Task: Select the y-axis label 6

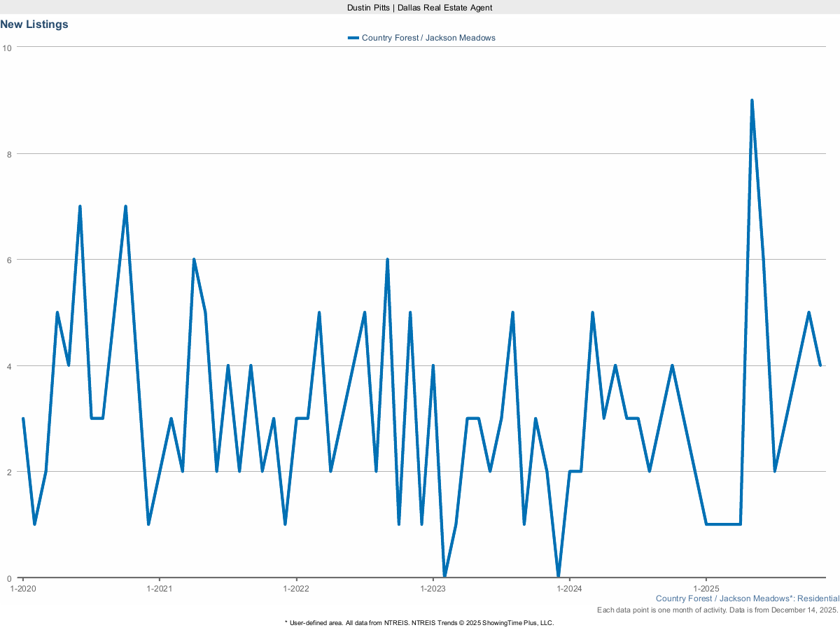Action: [x=10, y=260]
